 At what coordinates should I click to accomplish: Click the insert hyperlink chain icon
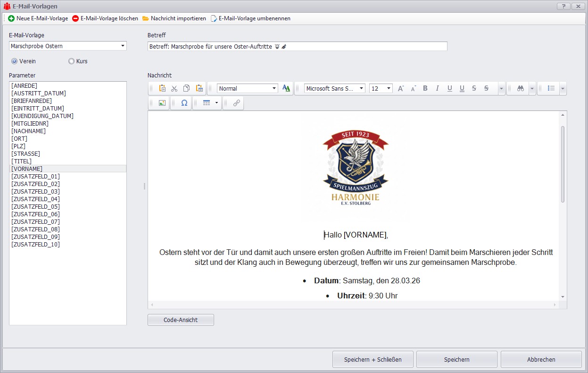(x=236, y=103)
